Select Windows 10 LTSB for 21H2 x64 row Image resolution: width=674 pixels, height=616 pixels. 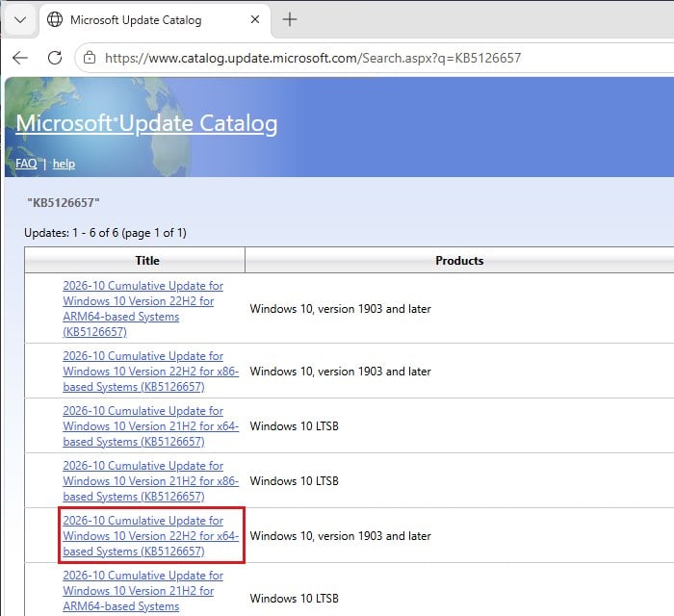click(294, 426)
